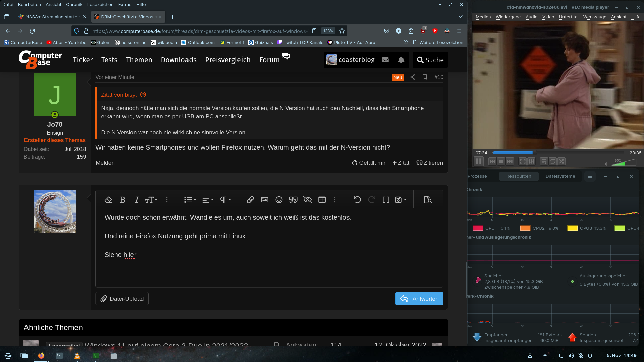Click the VLC playback seek bar
644x362 pixels.
[x=570, y=153]
